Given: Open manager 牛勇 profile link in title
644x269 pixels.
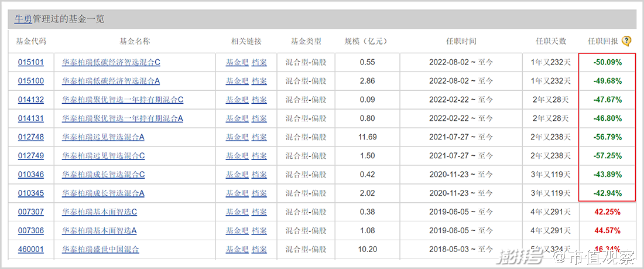Looking at the screenshot, I should (23, 19).
